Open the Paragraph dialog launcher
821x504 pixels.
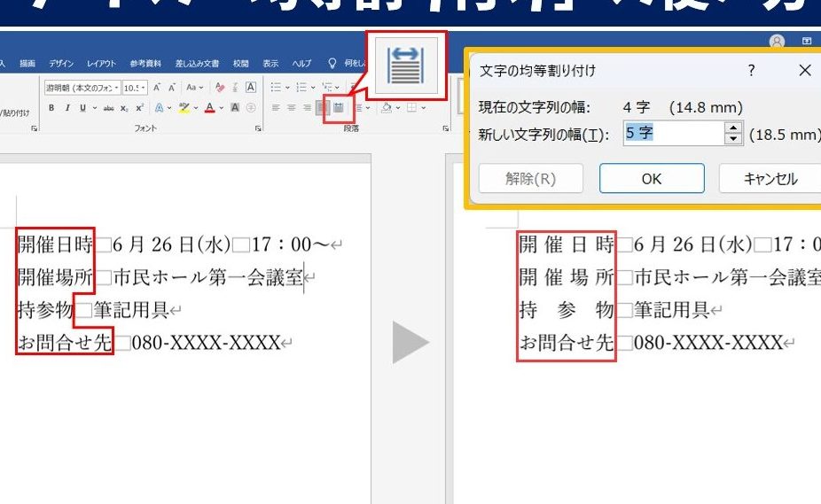446,128
